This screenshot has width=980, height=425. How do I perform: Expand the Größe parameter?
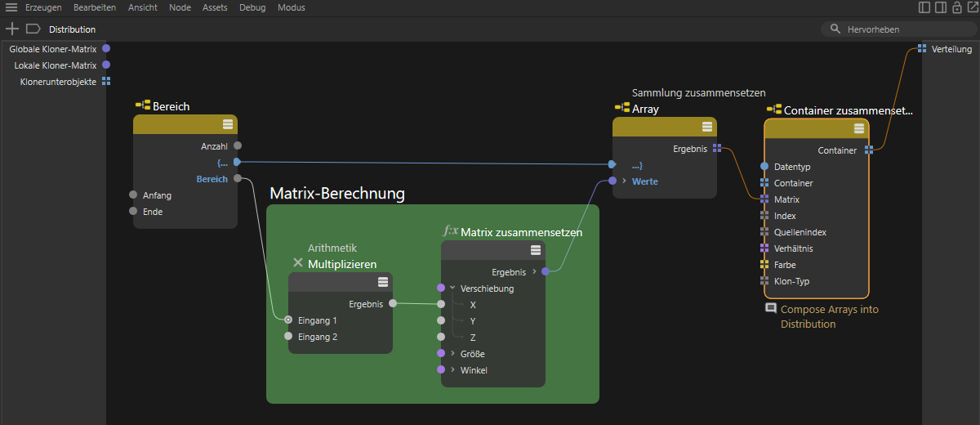452,354
